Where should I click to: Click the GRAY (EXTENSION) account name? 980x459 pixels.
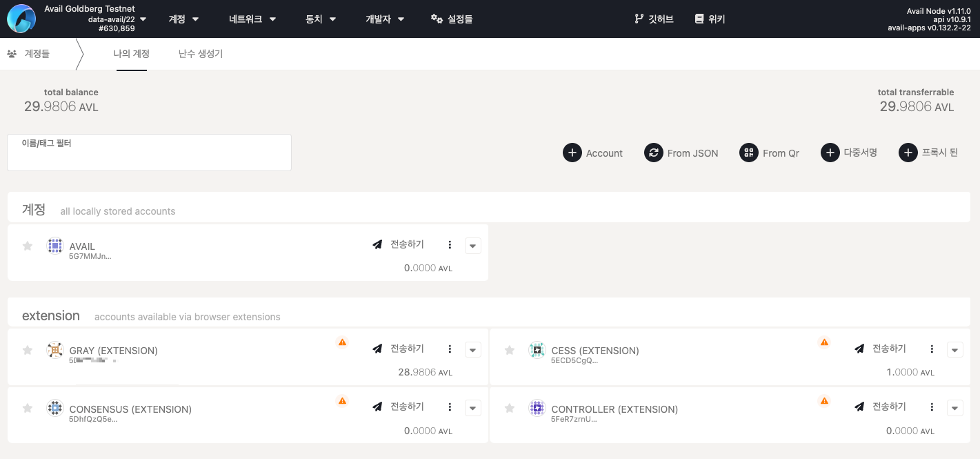pyautogui.click(x=113, y=351)
